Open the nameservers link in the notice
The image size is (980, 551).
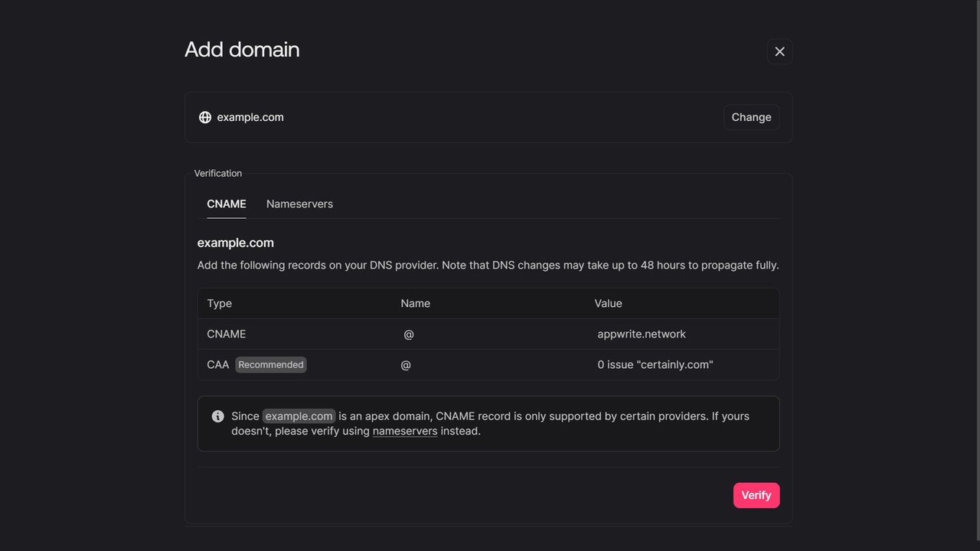(x=405, y=431)
